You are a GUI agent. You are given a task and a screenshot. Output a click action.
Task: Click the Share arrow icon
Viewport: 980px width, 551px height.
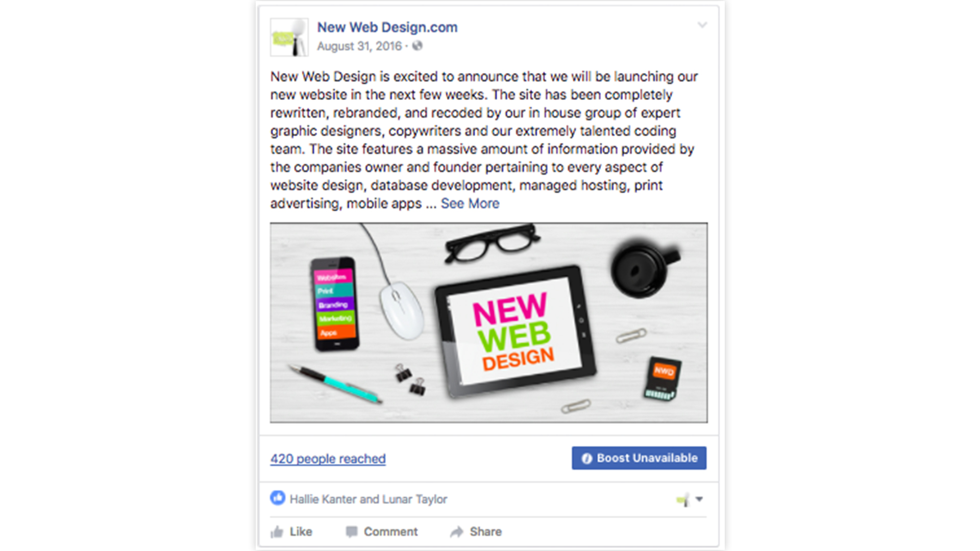coord(456,532)
